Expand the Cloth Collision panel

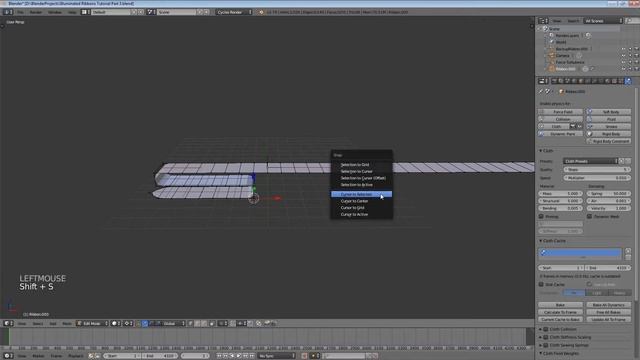pos(540,329)
